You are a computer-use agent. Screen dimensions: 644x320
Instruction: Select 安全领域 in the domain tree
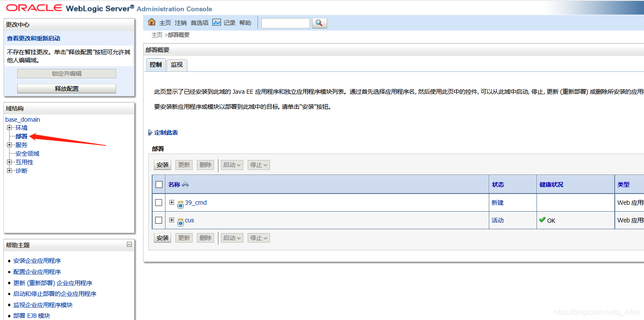[x=27, y=154]
